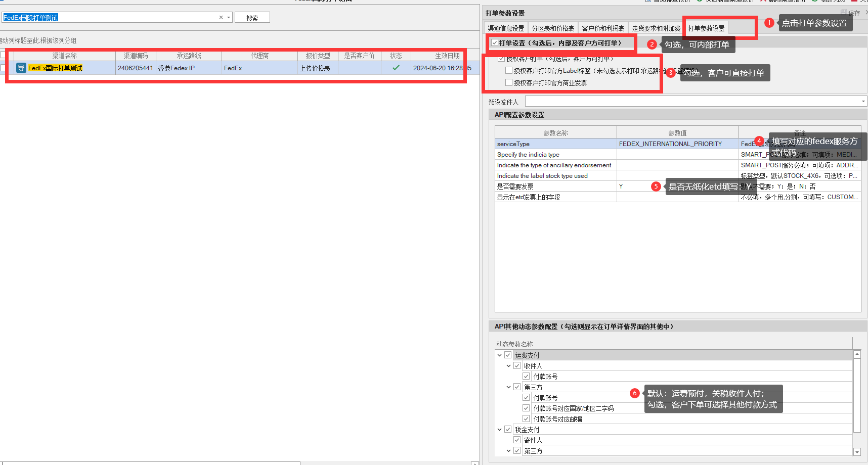Click the serviceType parameter value cell
The height and width of the screenshot is (465, 868).
(677, 144)
